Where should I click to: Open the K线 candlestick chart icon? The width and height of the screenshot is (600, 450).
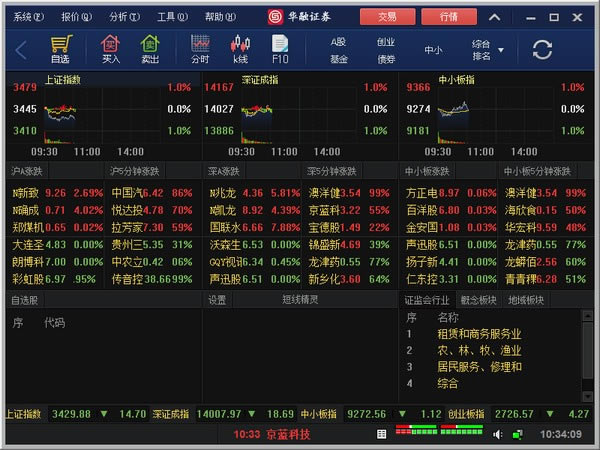240,49
